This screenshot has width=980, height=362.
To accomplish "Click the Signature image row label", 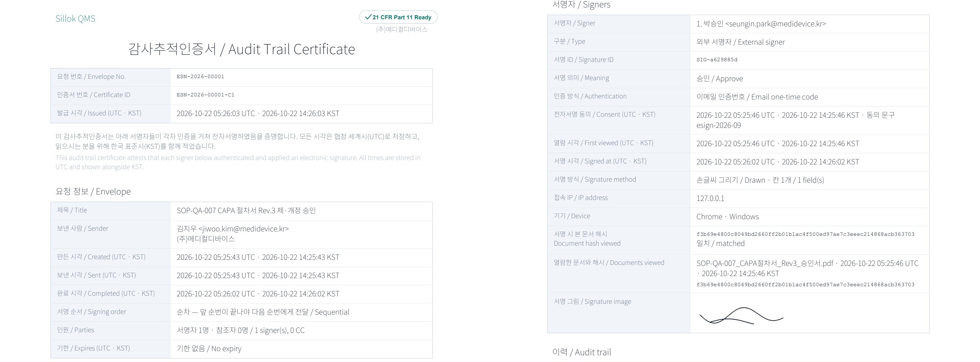I will (592, 302).
